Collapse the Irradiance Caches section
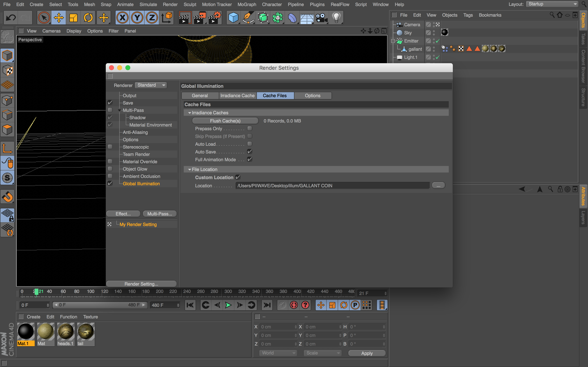Viewport: 588px width, 367px height. pos(189,113)
